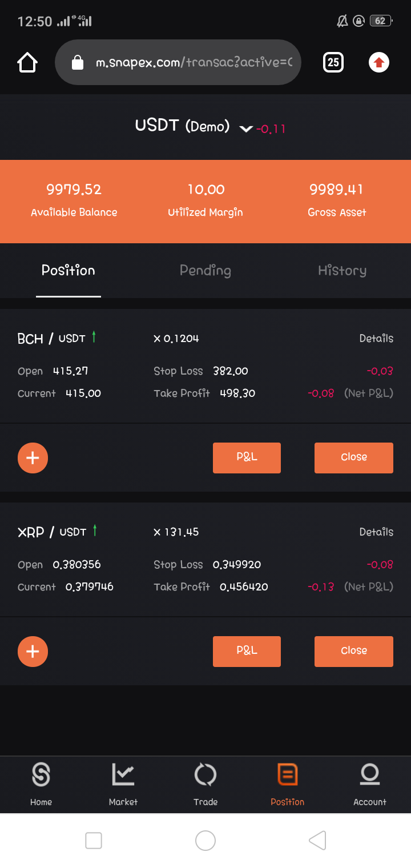The width and height of the screenshot is (411, 868).
Task: Tap the red upload arrow icon
Action: [x=379, y=62]
